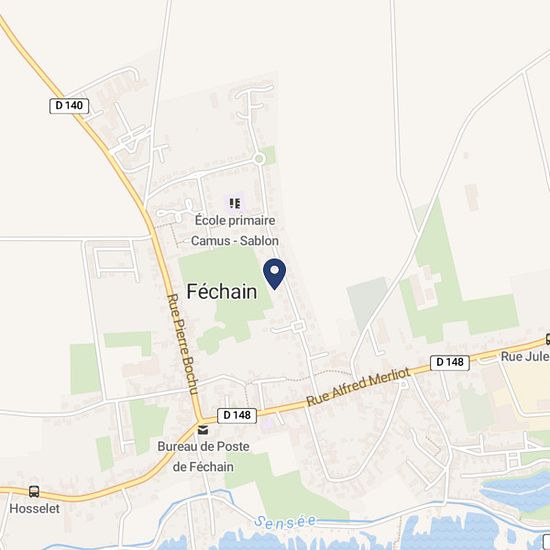Viewport: 550px width, 550px height.
Task: Click the dark blue location pin marker
Action: pyautogui.click(x=274, y=274)
